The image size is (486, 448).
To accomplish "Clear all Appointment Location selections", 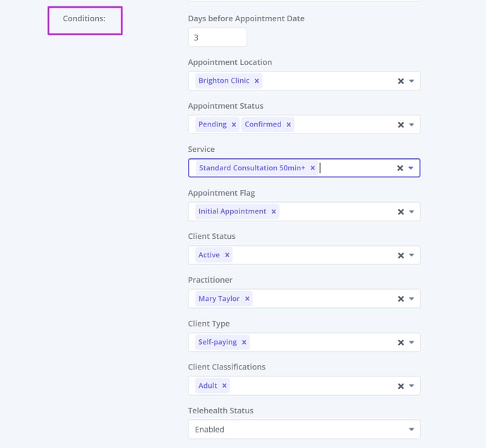I will (x=401, y=81).
